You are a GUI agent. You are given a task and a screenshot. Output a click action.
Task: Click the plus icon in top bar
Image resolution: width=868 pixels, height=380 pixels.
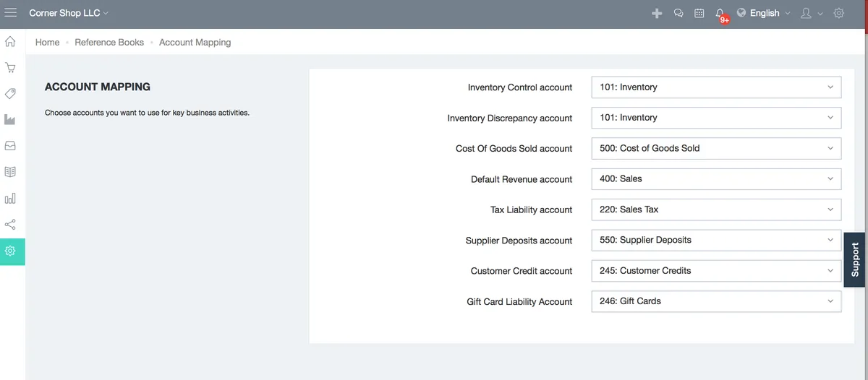tap(657, 13)
